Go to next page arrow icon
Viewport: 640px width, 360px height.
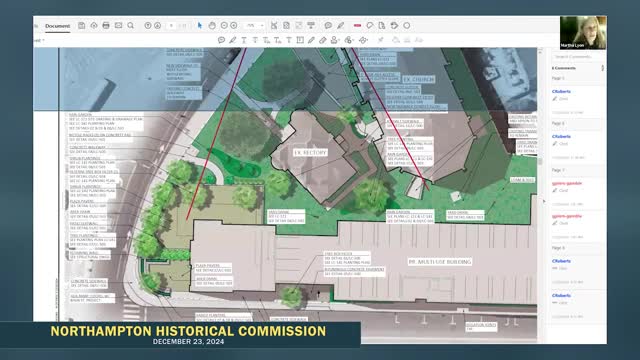(x=158, y=25)
